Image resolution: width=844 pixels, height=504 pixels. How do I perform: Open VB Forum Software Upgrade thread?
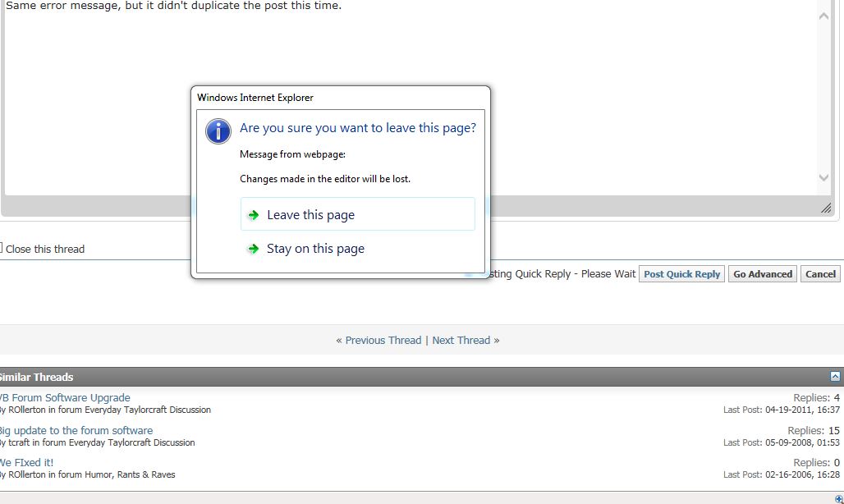[x=65, y=397]
